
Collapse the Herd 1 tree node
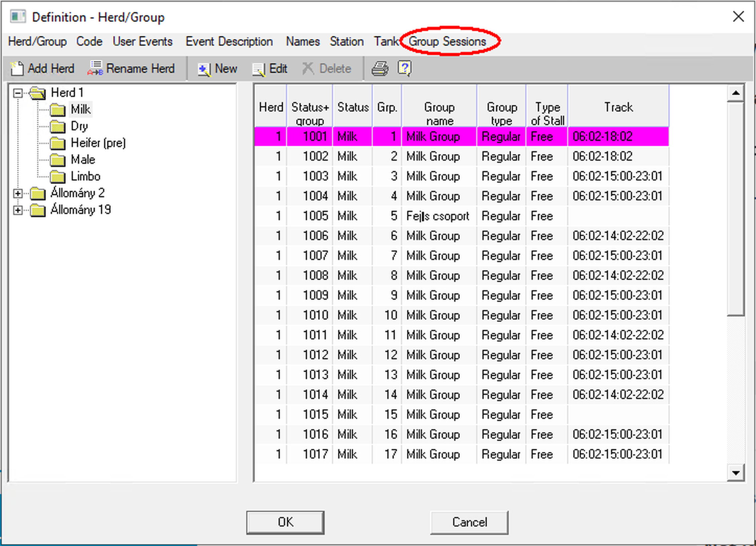tap(18, 93)
